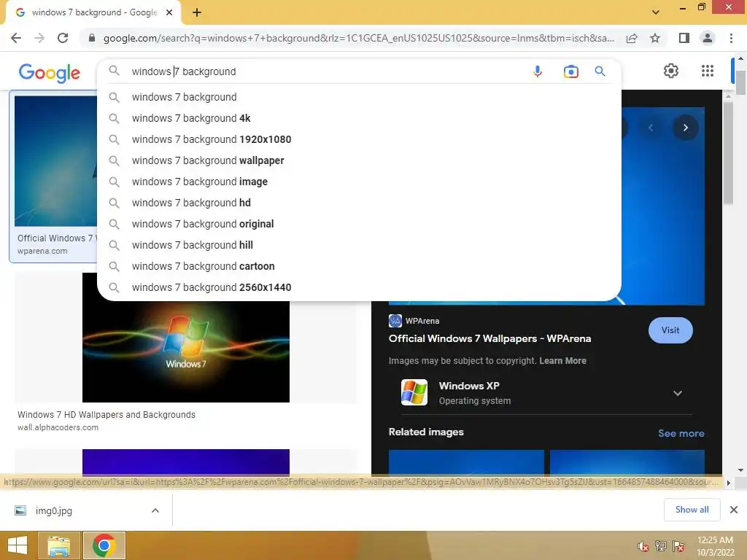
Task: Select suggestion windows 7 background original
Action: pos(359,224)
